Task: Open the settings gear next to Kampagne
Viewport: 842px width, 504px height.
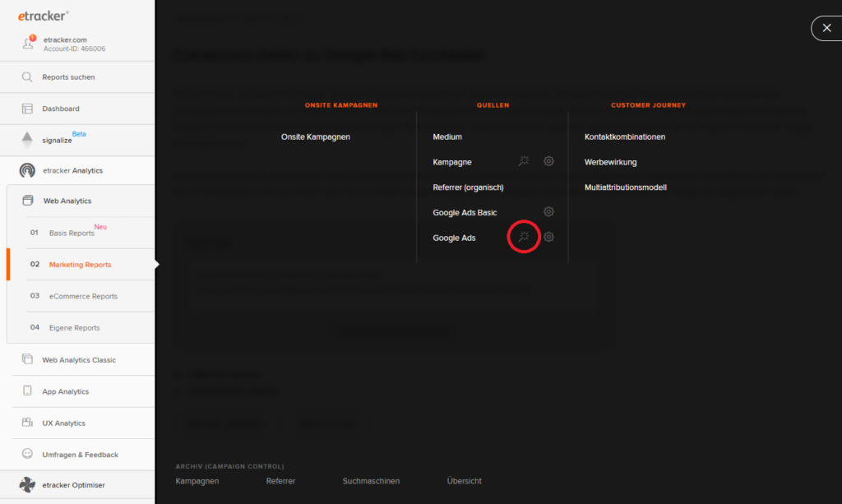Action: pos(548,161)
